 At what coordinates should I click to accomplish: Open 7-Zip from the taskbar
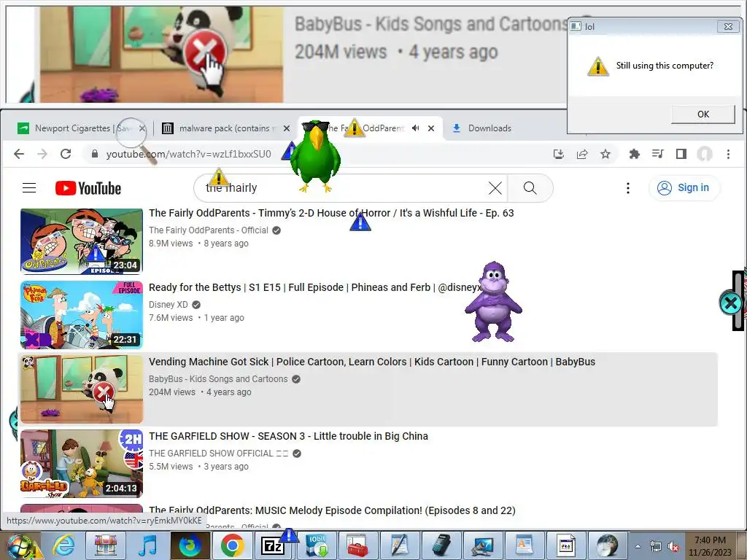pyautogui.click(x=273, y=546)
